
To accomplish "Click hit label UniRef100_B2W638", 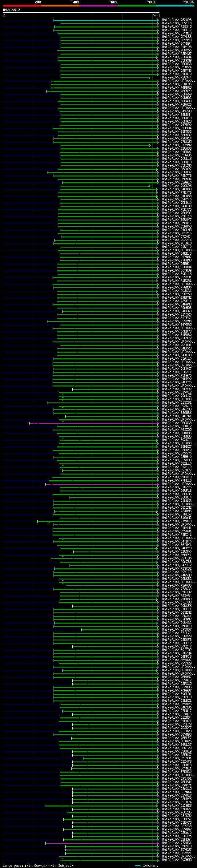I will [x=176, y=149].
